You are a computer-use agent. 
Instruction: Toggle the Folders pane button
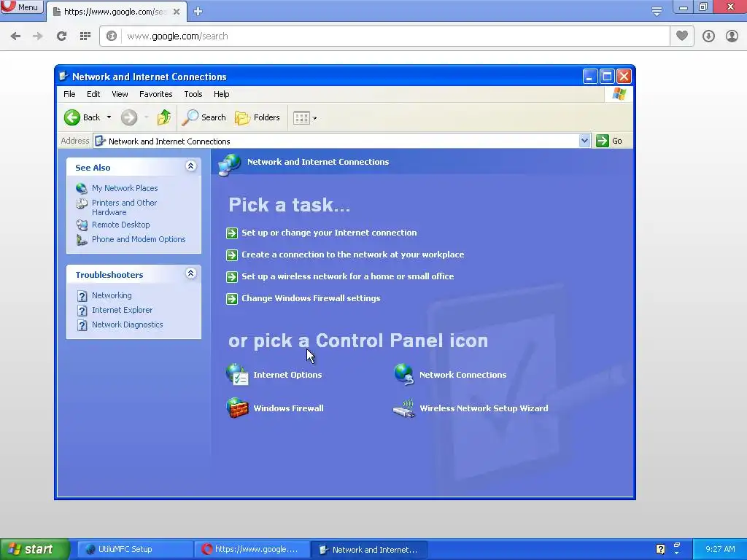tap(258, 117)
